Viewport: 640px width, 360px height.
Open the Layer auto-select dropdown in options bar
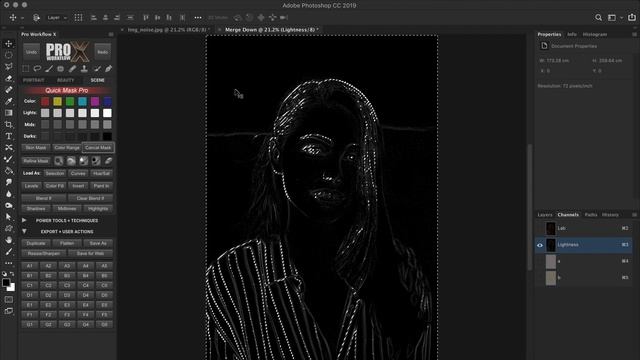coord(57,18)
